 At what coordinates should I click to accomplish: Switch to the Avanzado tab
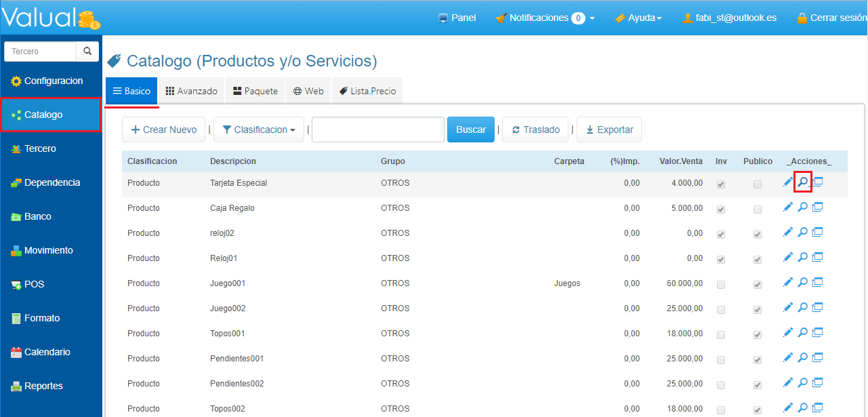192,91
